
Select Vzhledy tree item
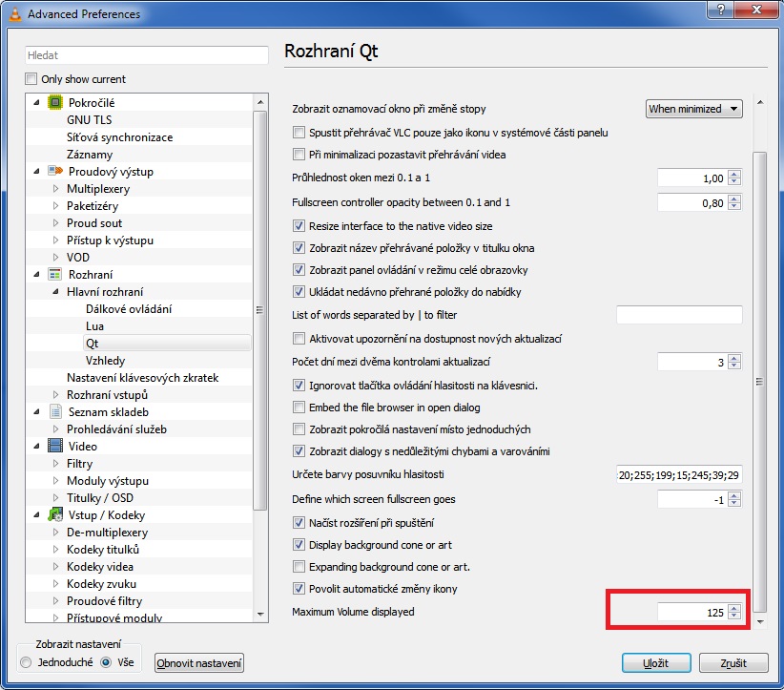[105, 360]
